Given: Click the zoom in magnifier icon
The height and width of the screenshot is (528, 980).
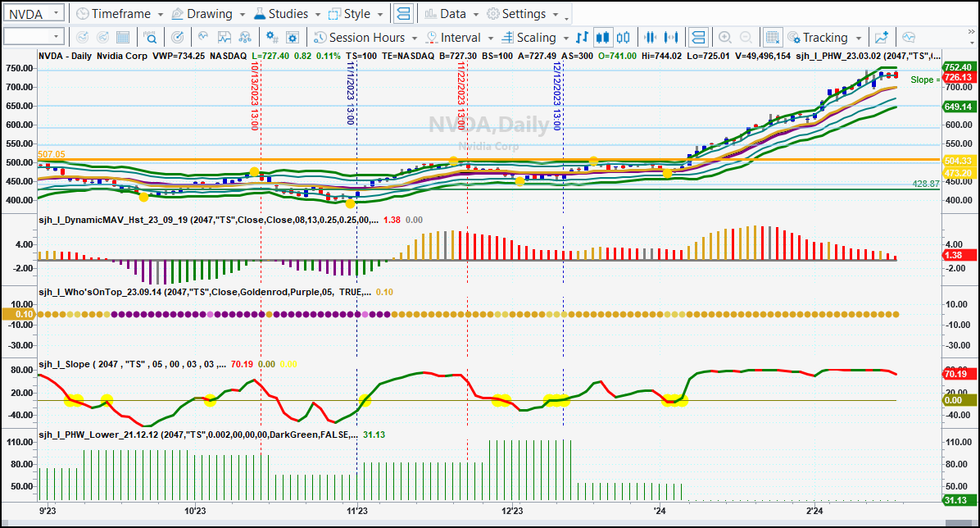Looking at the screenshot, I should 725,38.
